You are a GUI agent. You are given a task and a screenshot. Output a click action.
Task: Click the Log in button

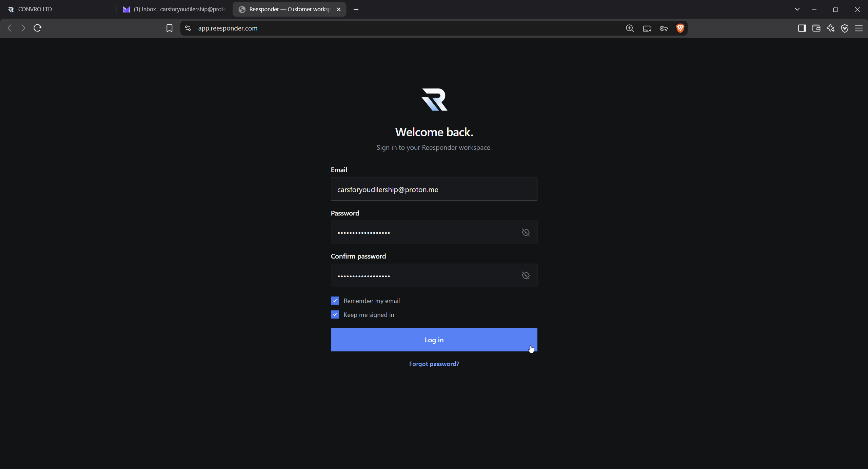click(x=434, y=340)
